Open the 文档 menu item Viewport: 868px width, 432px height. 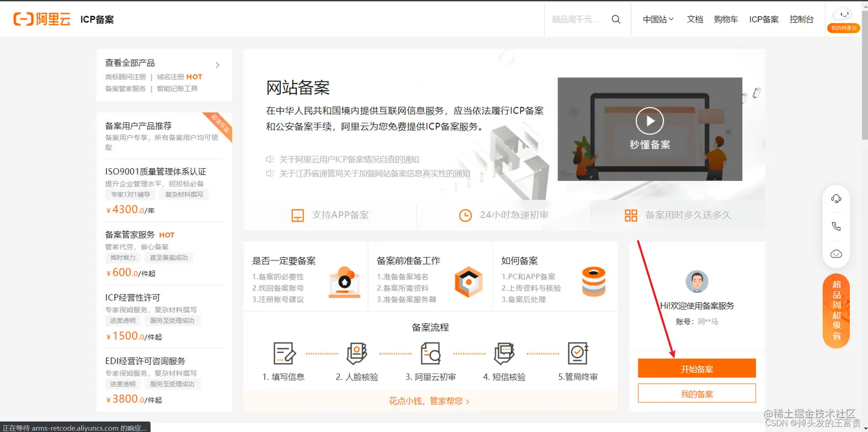pos(695,19)
